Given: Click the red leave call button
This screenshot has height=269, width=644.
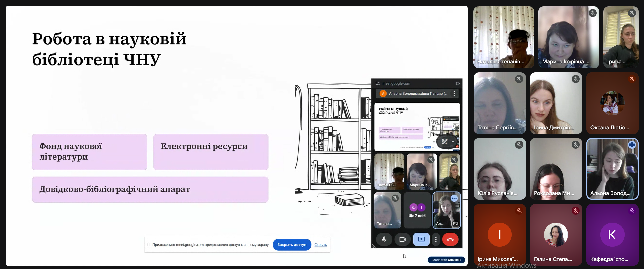Looking at the screenshot, I should click(x=450, y=239).
